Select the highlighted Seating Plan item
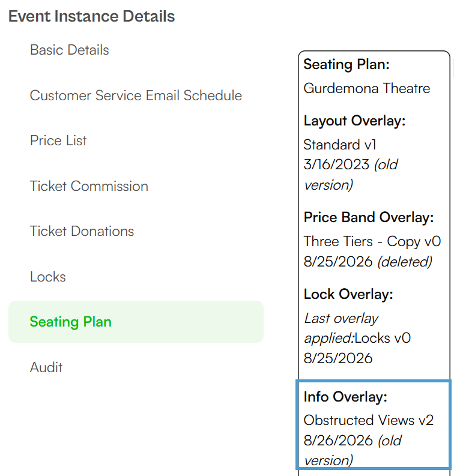The image size is (454, 476). tap(136, 322)
